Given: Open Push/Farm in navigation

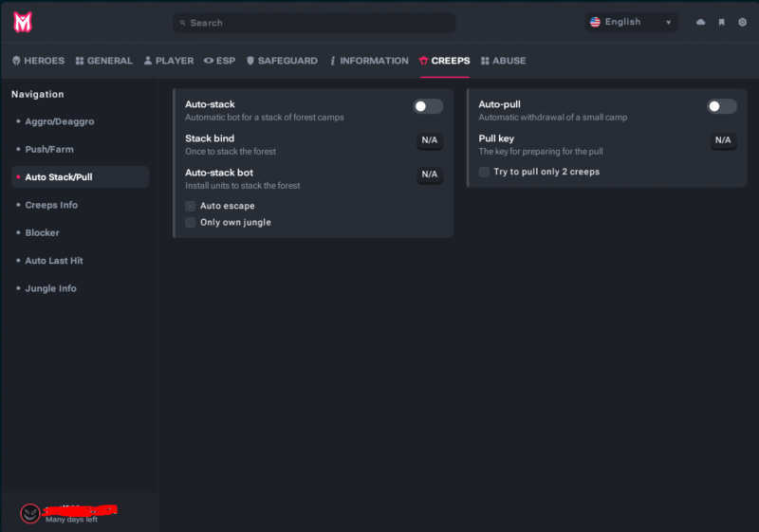Looking at the screenshot, I should point(80,150).
